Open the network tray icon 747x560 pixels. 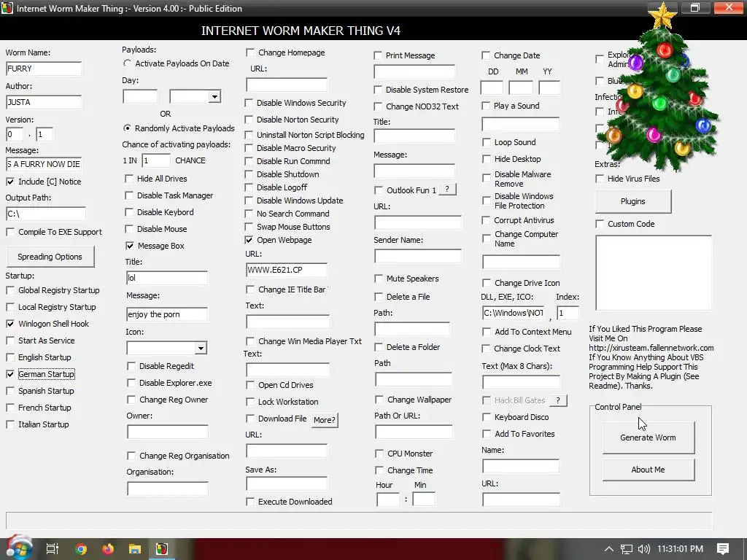626,549
